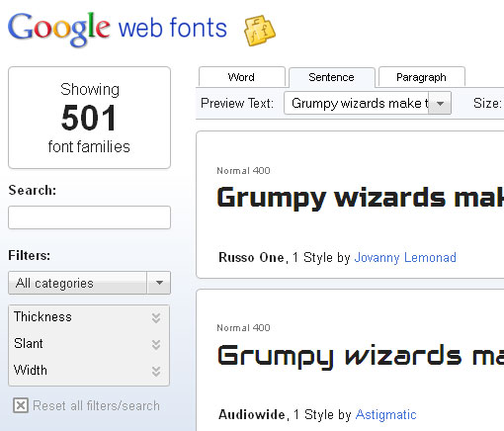Click the Audiowide preview sentence
The width and height of the screenshot is (504, 431).
[361, 356]
